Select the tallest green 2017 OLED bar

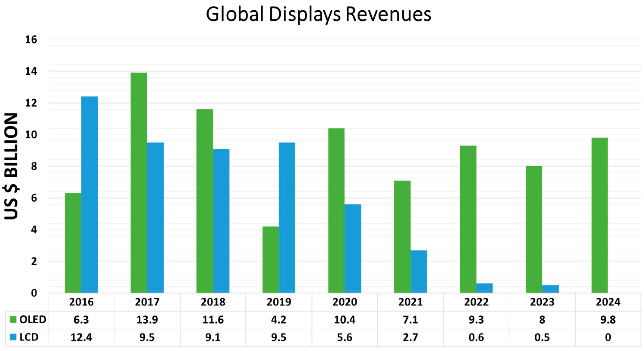[x=139, y=183]
